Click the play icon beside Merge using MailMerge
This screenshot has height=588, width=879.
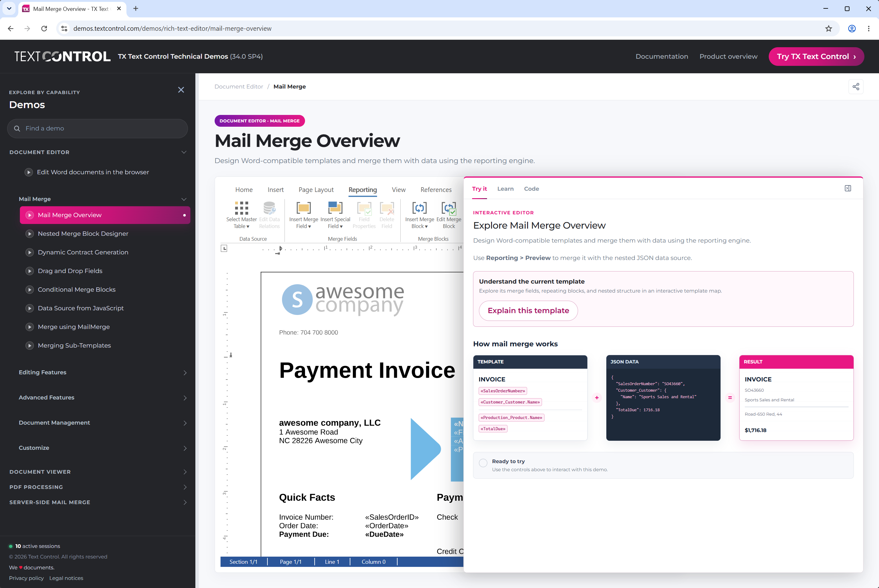[x=30, y=327]
